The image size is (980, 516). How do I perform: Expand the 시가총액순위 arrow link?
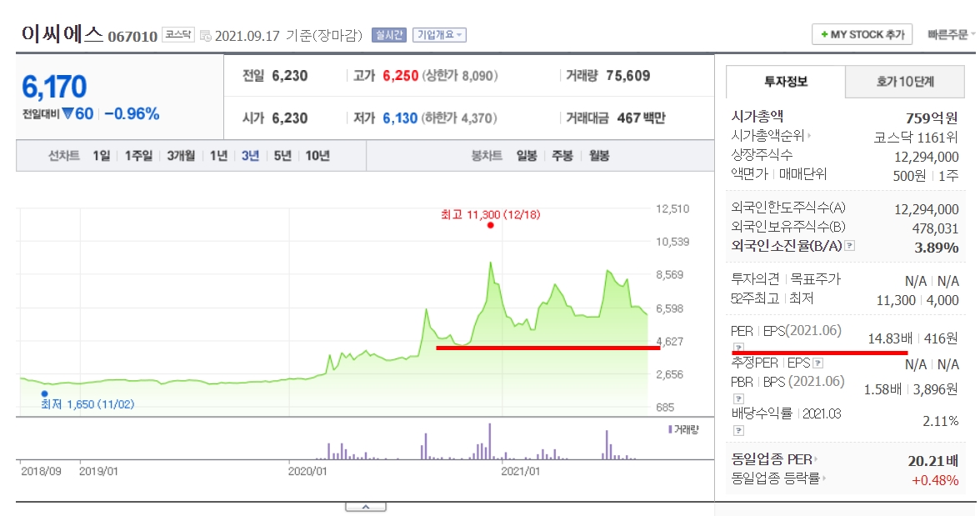pyautogui.click(x=771, y=135)
